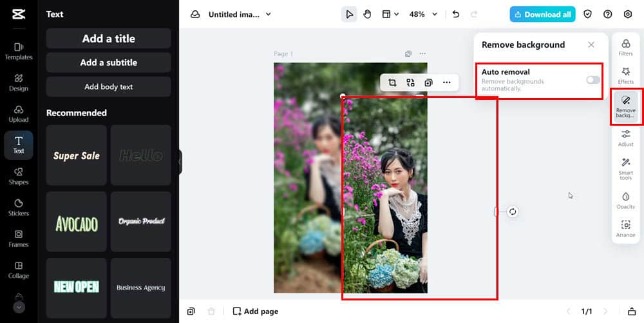Expand more sidebar items with down arrow
Viewport: 644px width, 323px height.
[19, 307]
